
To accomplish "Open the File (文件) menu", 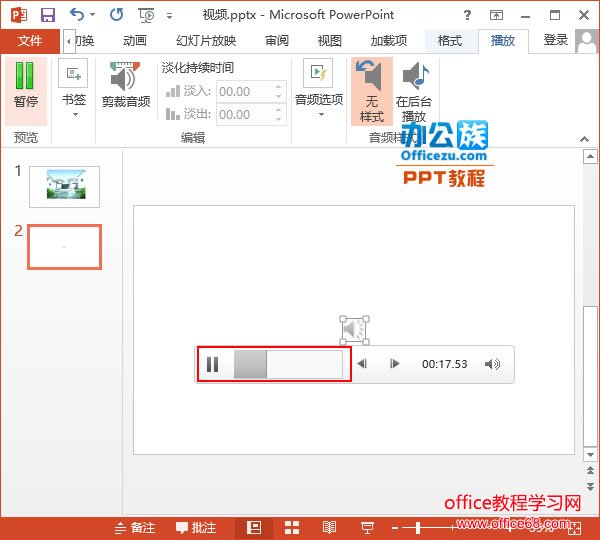I will (30, 41).
